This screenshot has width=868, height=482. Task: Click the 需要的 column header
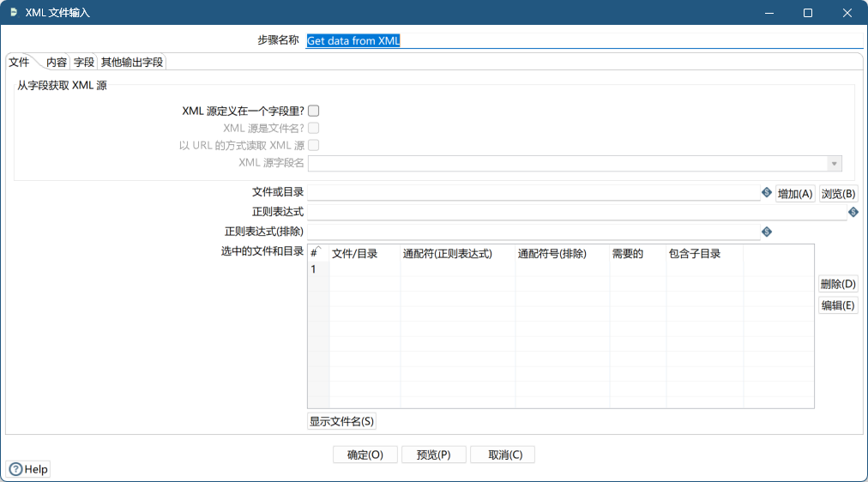tap(638, 254)
